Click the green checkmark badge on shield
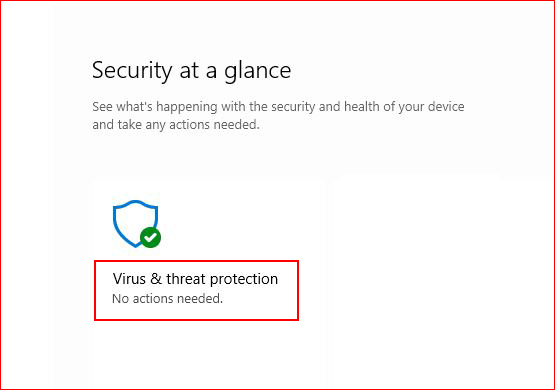 pyautogui.click(x=150, y=237)
